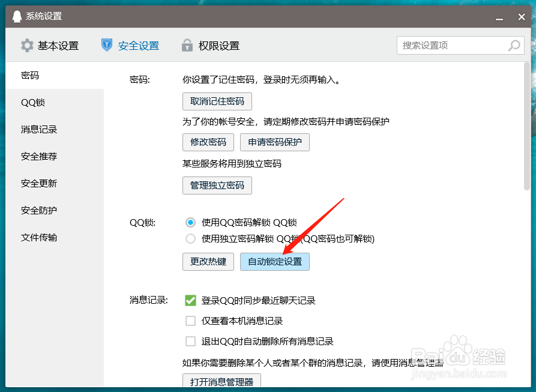Click the 取消记住密码 button
Viewport: 536px width, 392px height.
(x=217, y=101)
